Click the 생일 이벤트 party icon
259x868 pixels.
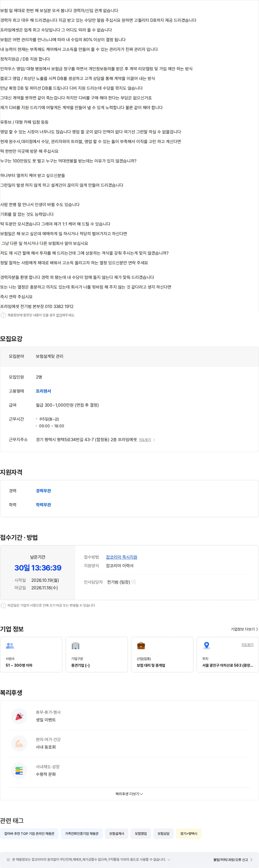pyautogui.click(x=19, y=716)
